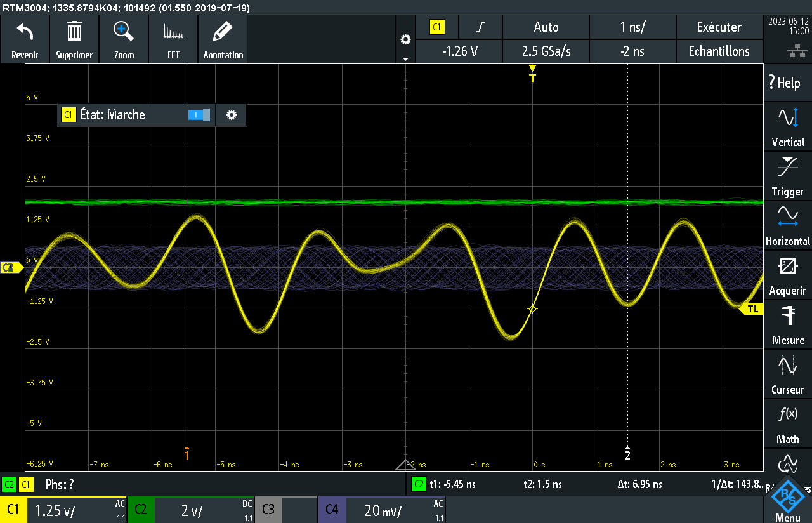Select cursor 1 marker on time axis
This screenshot has height=523, width=812.
187,453
